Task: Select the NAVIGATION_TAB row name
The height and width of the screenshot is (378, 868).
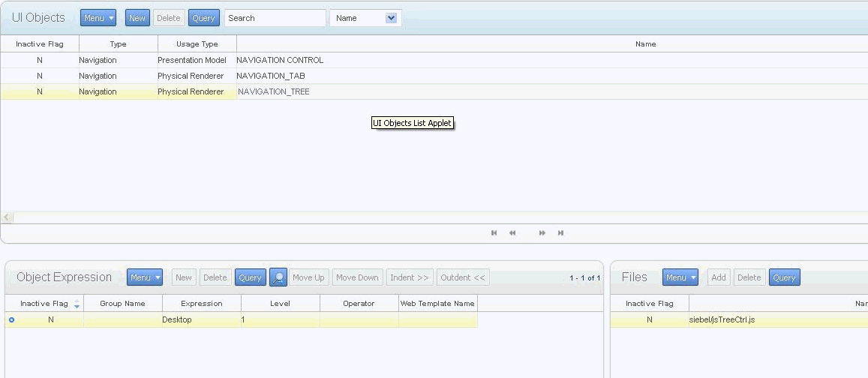Action: tap(270, 76)
